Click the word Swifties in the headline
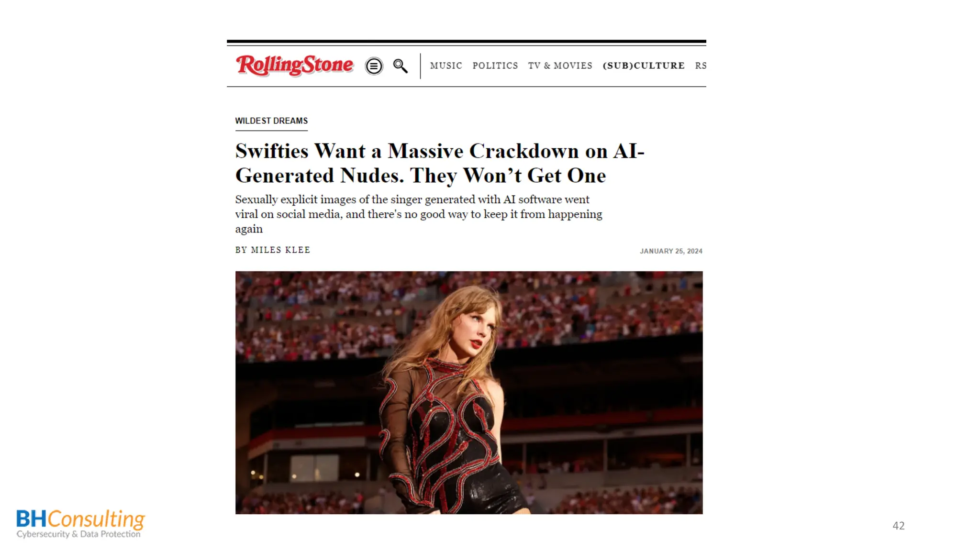 click(x=272, y=151)
